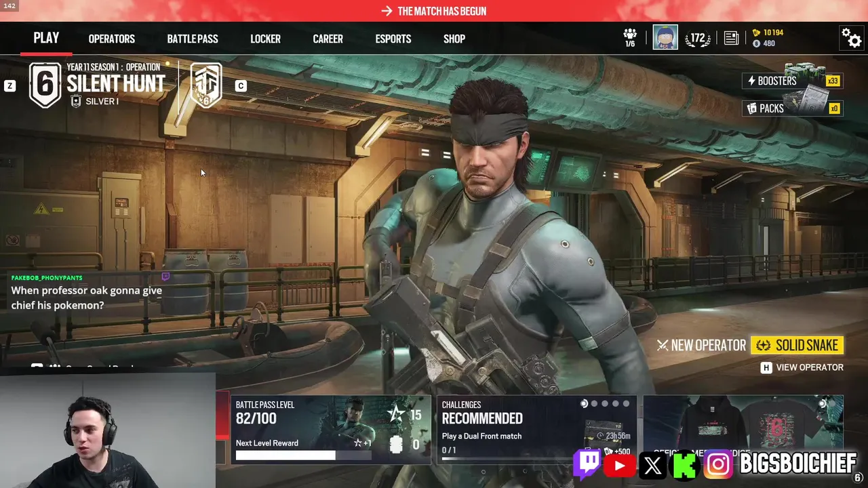Click the battle pass star tokens icon showing 15
The width and height of the screenshot is (868, 488).
396,414
